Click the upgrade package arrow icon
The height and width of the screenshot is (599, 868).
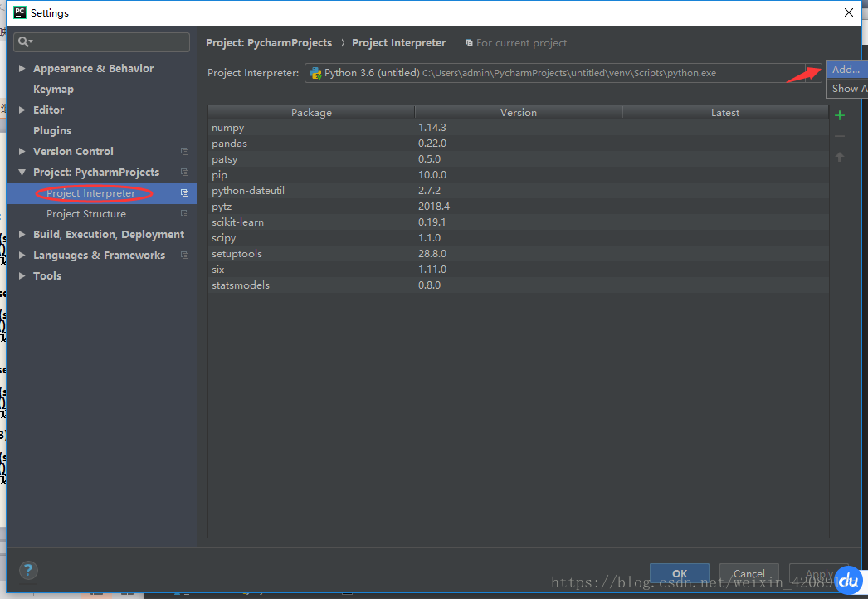[x=839, y=158]
